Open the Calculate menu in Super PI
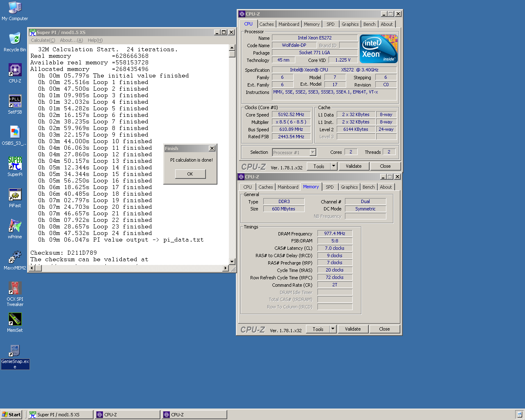 coord(43,40)
